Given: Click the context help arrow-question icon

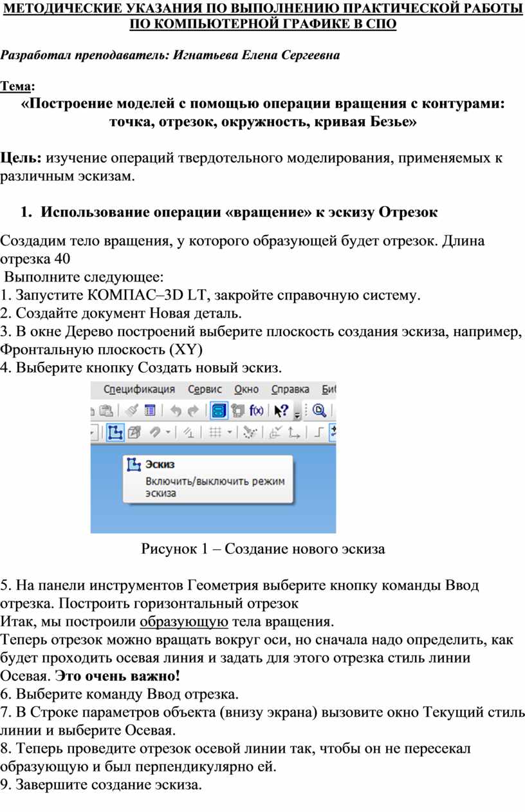Looking at the screenshot, I should coord(281,411).
